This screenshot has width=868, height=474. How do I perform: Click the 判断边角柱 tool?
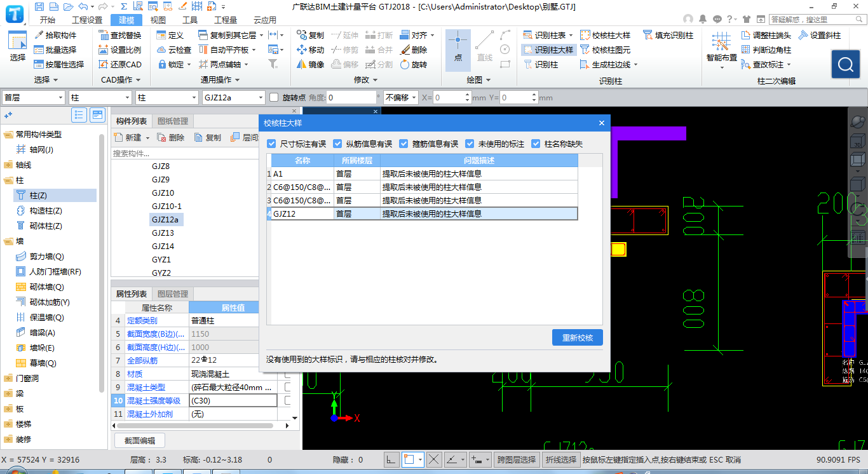767,50
